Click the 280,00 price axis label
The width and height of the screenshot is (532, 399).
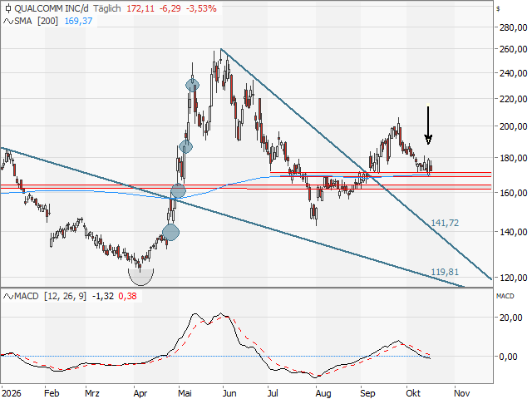514,27
